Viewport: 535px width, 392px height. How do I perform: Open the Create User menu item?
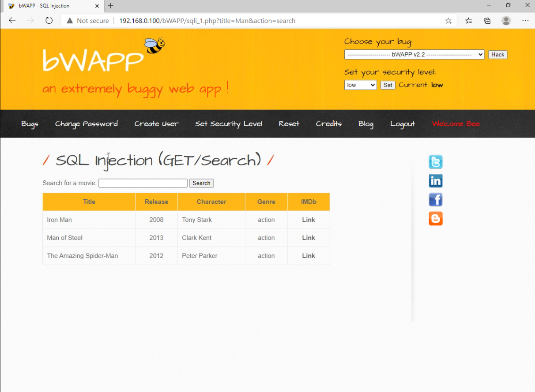[156, 124]
